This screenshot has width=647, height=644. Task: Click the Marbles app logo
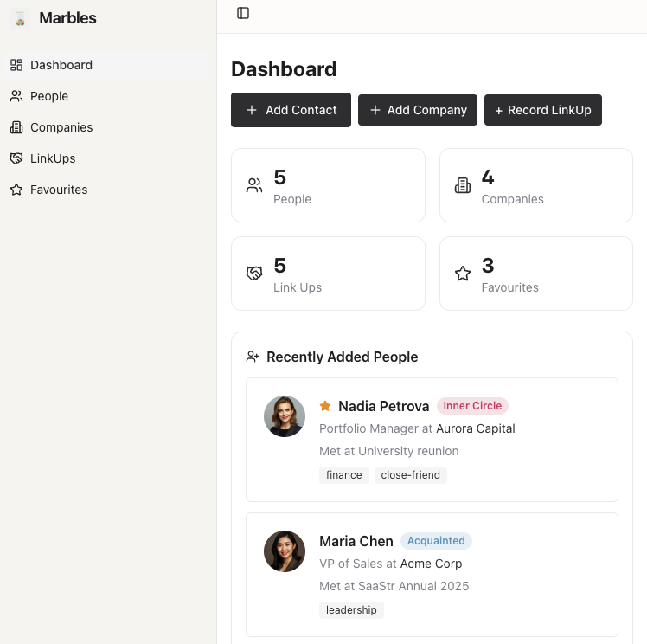[19, 18]
